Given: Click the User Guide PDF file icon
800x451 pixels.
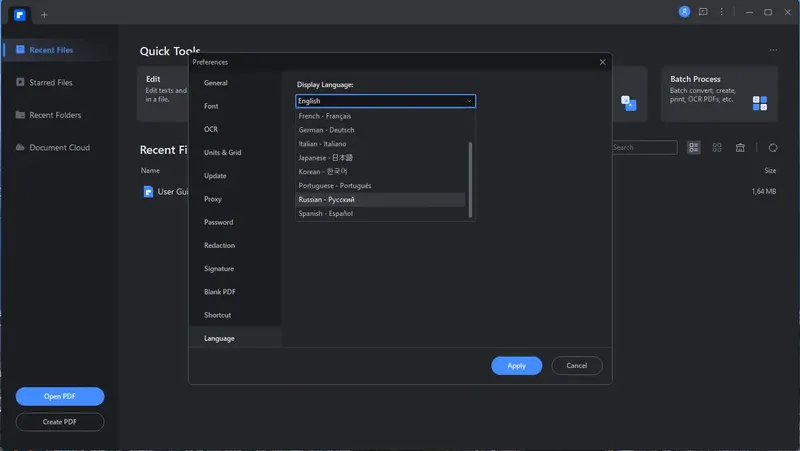Looking at the screenshot, I should 148,192.
